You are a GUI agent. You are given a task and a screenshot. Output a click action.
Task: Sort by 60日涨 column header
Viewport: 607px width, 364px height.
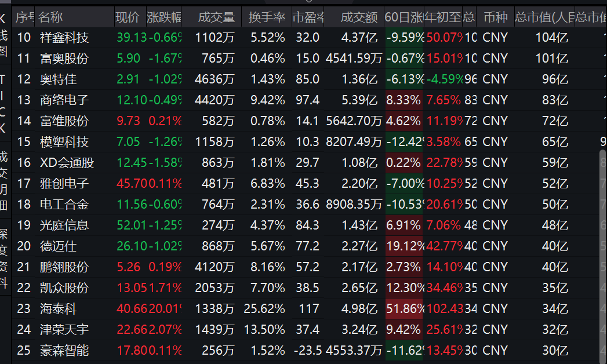pyautogui.click(x=404, y=17)
